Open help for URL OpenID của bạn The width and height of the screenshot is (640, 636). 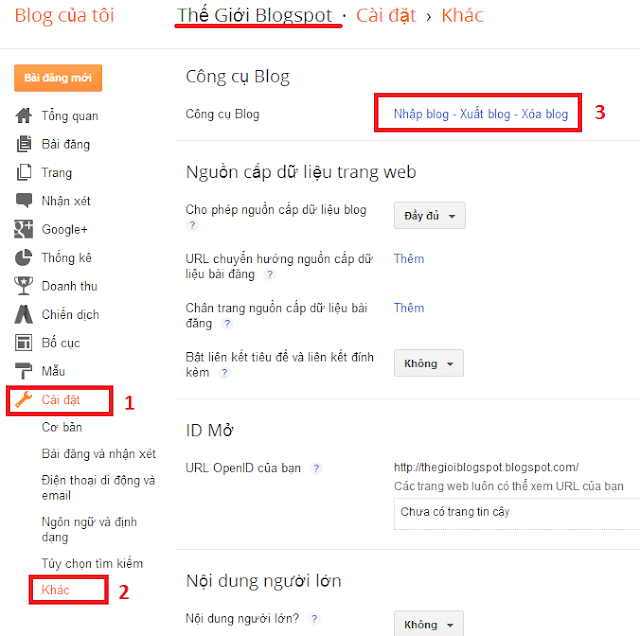[x=316, y=468]
